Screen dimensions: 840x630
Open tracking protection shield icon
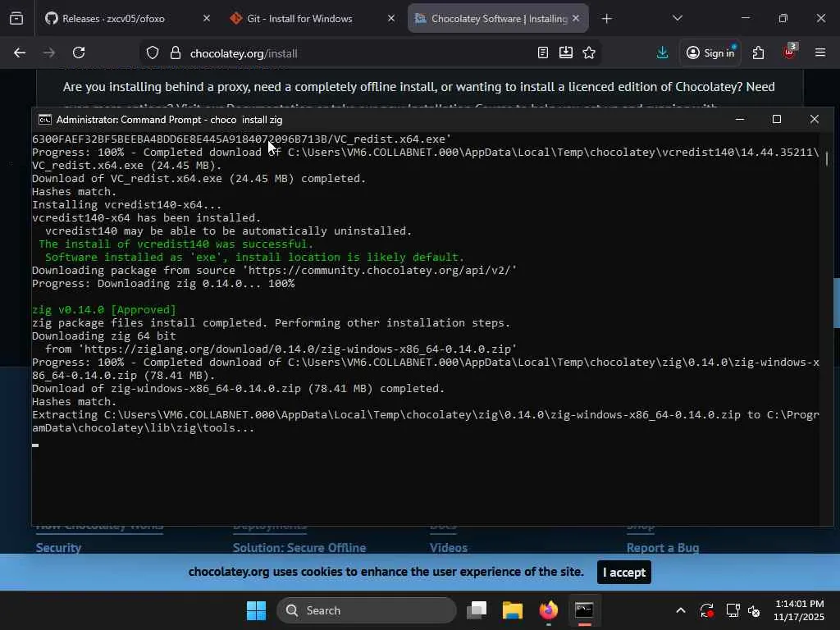click(x=153, y=53)
